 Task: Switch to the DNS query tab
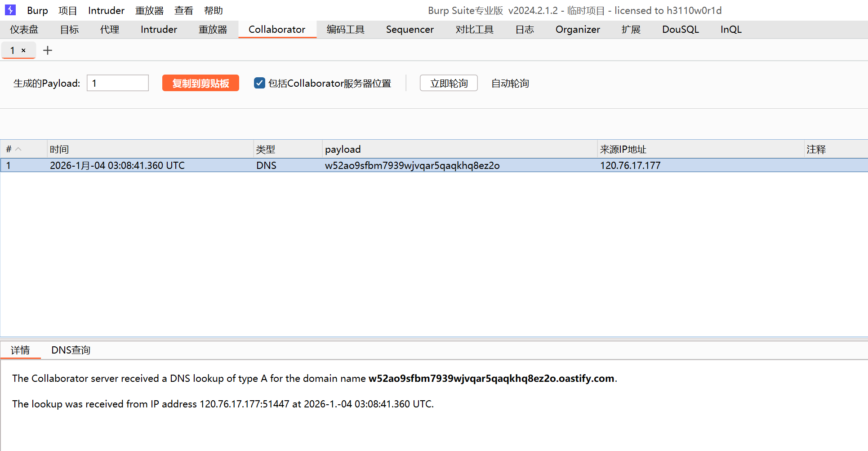tap(71, 350)
